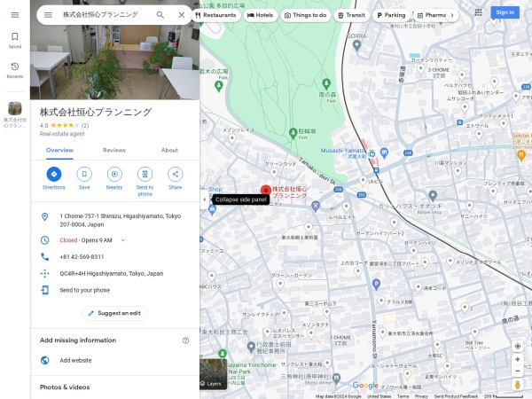Click Add website link
The width and height of the screenshot is (532, 399).
point(75,360)
